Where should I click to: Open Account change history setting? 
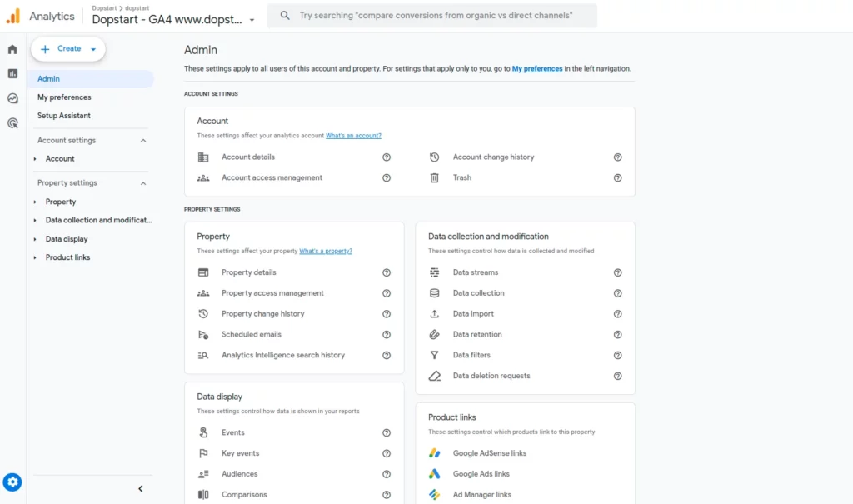pyautogui.click(x=493, y=157)
